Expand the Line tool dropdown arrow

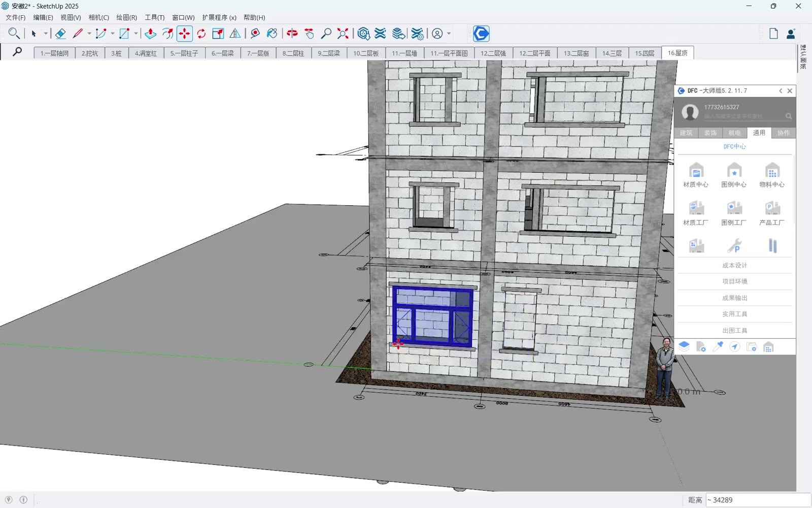tap(89, 34)
